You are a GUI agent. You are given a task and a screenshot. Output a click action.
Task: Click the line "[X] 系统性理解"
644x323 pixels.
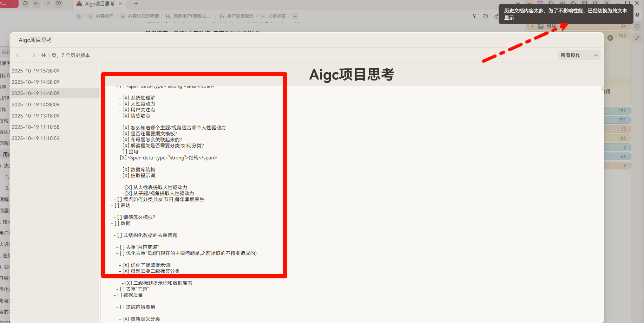point(137,98)
